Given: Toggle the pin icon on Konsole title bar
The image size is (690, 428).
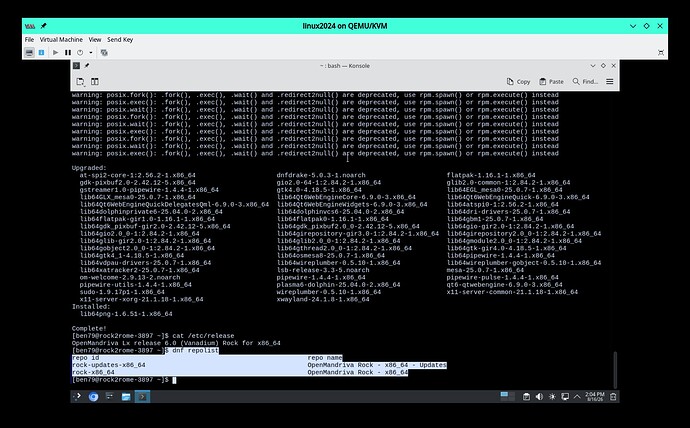Looking at the screenshot, I should (87, 66).
